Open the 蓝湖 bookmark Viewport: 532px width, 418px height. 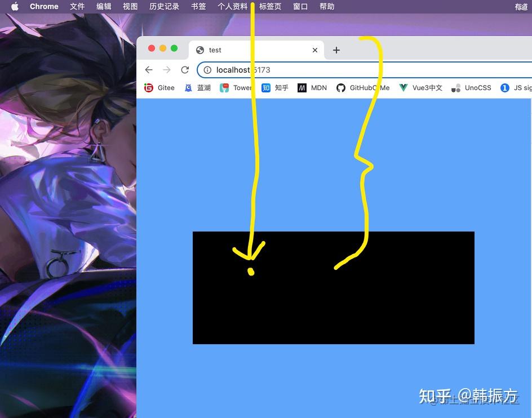(x=198, y=88)
